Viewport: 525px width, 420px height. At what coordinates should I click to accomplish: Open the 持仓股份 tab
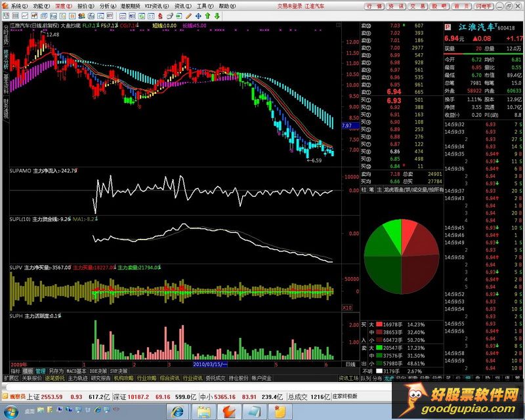click(x=238, y=378)
